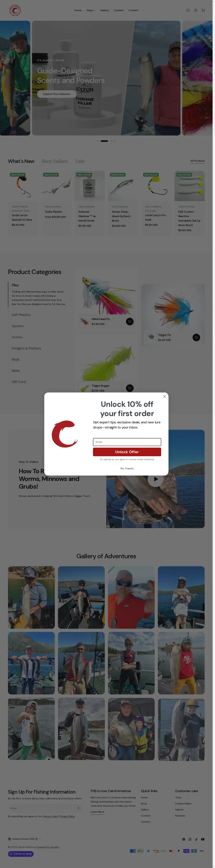Play the How To video

tap(155, 479)
